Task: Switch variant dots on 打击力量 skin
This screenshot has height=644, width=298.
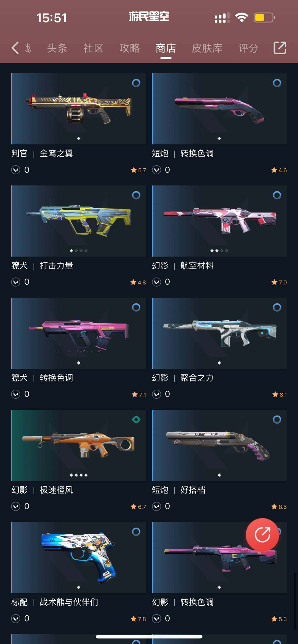Action: [x=79, y=251]
